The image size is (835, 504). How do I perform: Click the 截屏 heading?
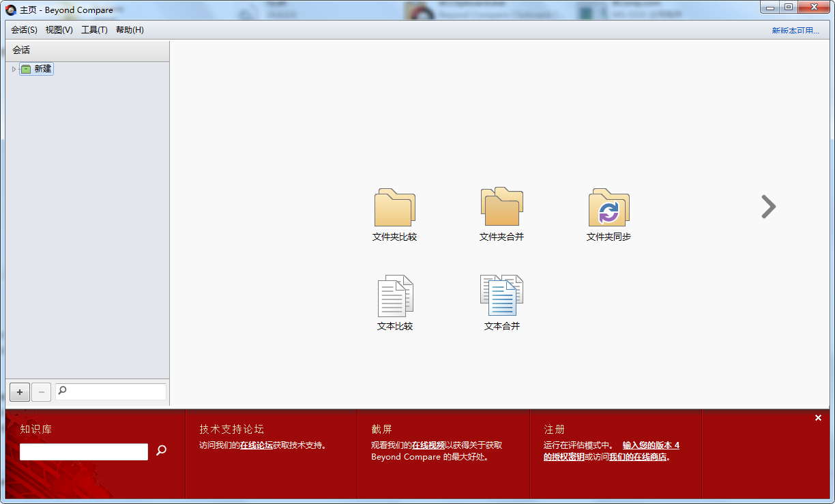[x=382, y=430]
